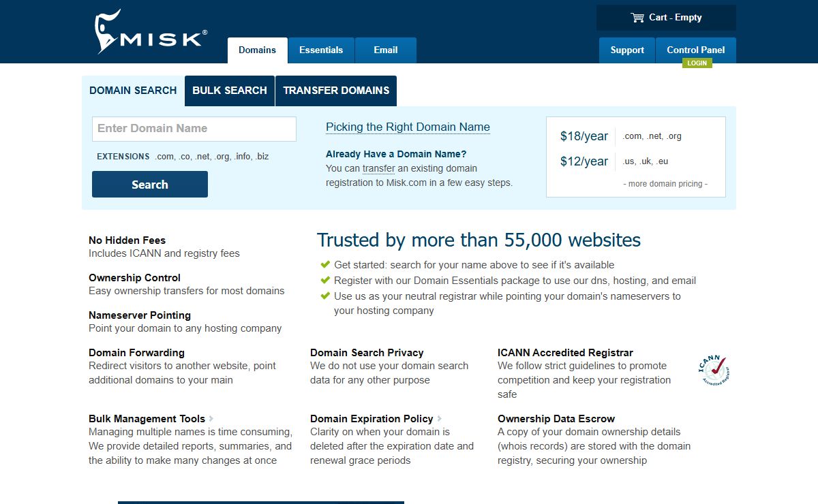
Task: Click Domain Search Privacy heading
Action: point(367,353)
